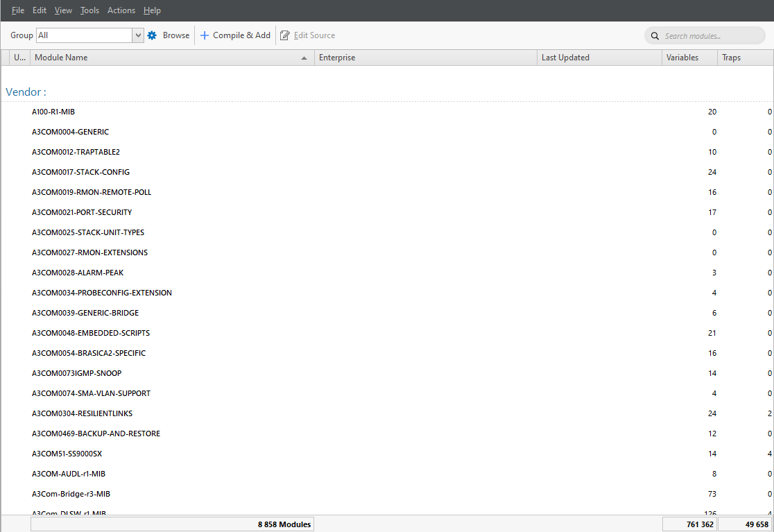Screen dimensions: 774x532
Task: Click the Vendor : group heading
Action: pos(26,92)
